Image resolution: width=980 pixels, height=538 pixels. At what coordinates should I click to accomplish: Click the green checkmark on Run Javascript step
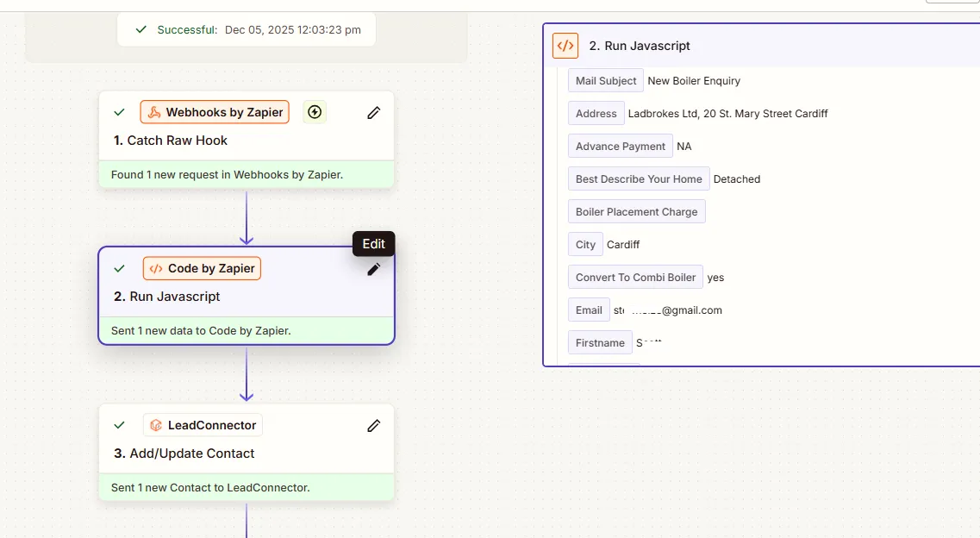click(119, 269)
